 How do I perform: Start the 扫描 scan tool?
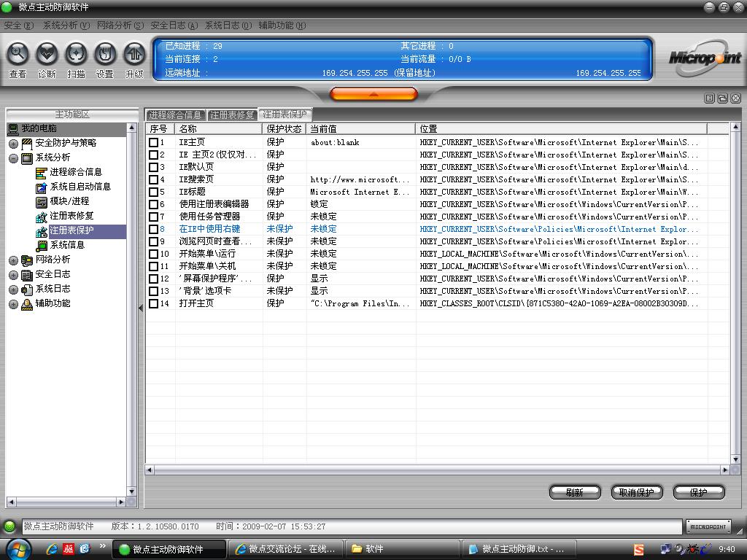76,54
